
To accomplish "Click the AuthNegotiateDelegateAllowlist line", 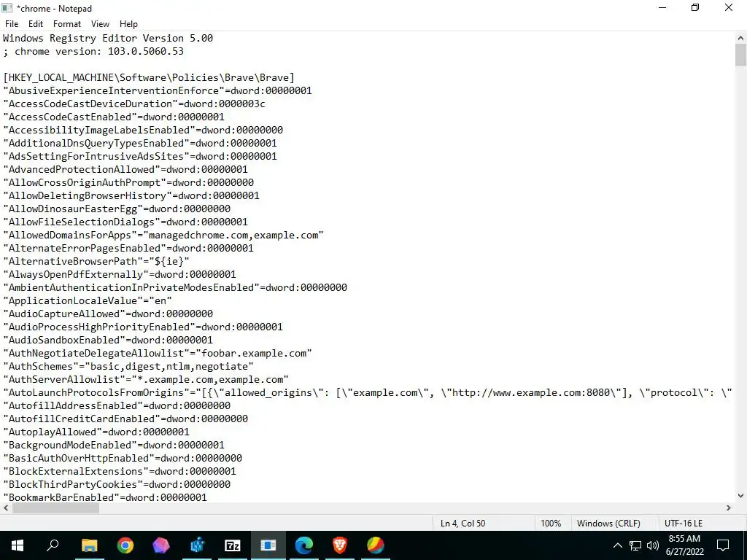I will point(158,354).
